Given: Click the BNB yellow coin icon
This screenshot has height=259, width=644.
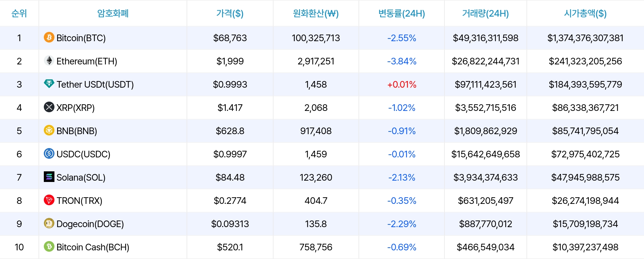Looking at the screenshot, I should point(49,130).
